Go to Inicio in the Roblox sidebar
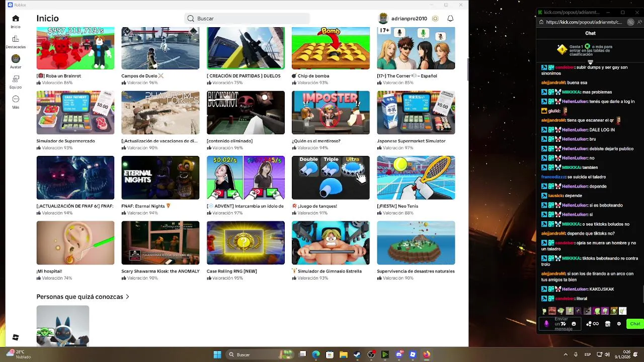 [16, 22]
